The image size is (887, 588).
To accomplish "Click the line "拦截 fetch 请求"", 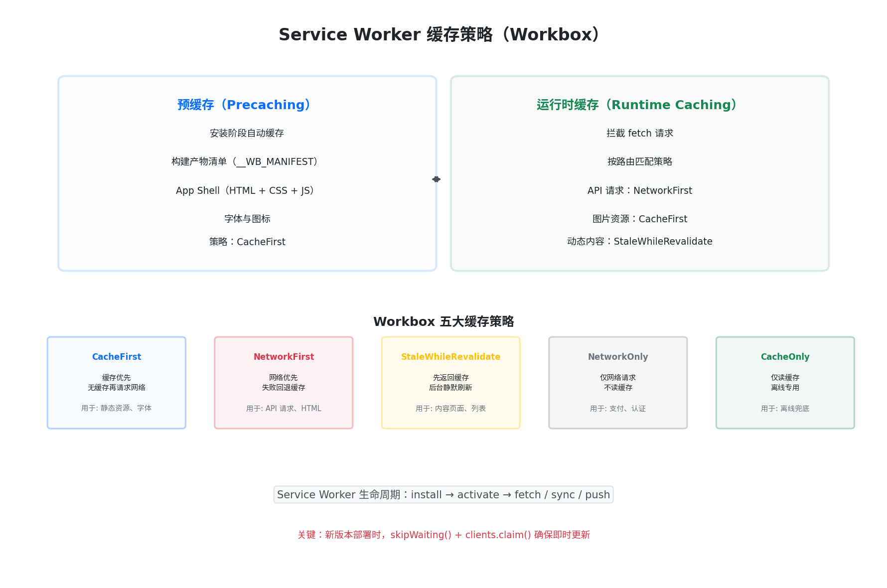I will (640, 133).
